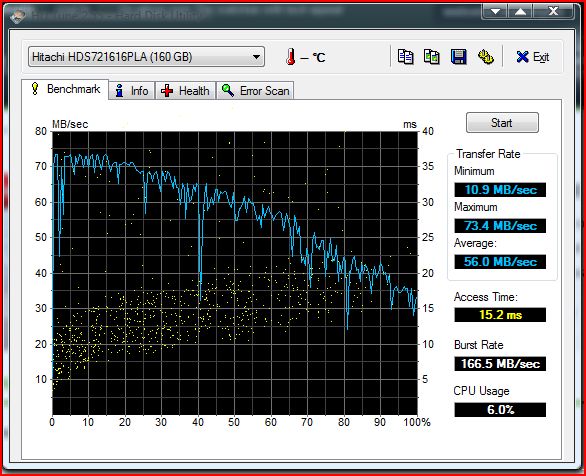Click the Exit button text
This screenshot has width=586, height=476.
541,57
